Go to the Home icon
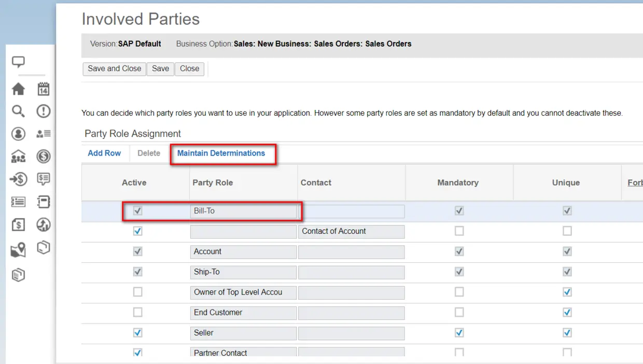This screenshot has height=364, width=643. click(18, 89)
